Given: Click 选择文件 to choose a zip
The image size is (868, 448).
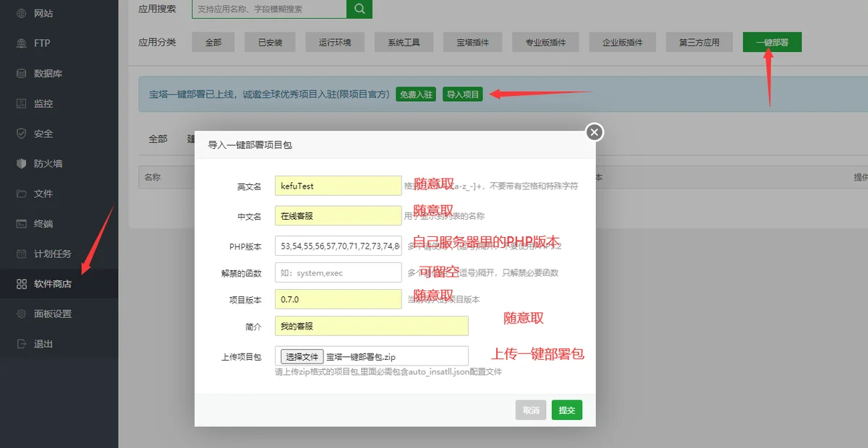Looking at the screenshot, I should coord(302,356).
